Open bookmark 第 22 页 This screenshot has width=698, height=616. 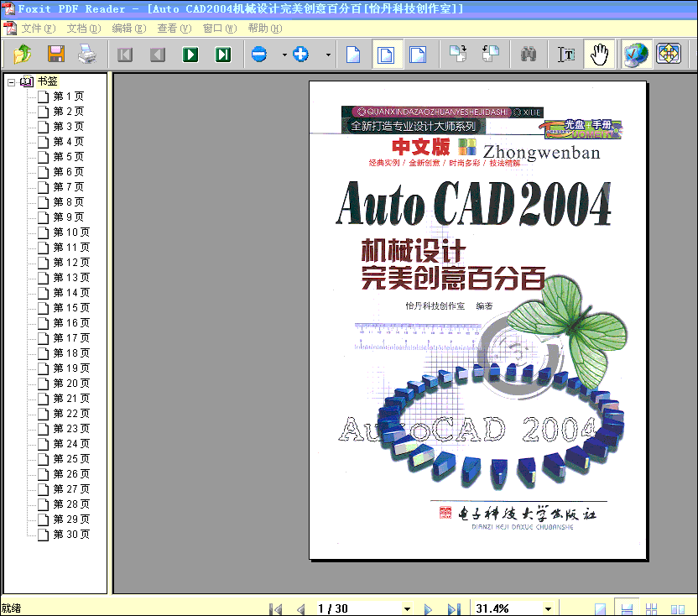coord(71,414)
